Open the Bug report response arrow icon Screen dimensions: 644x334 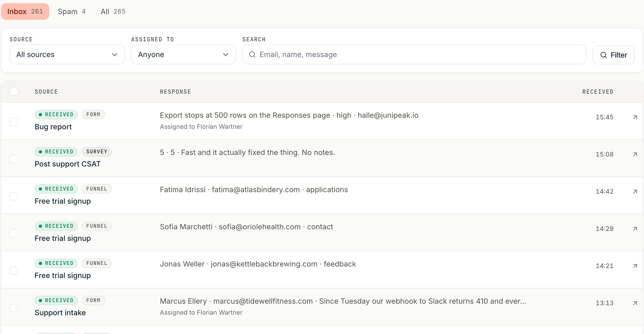pos(635,117)
